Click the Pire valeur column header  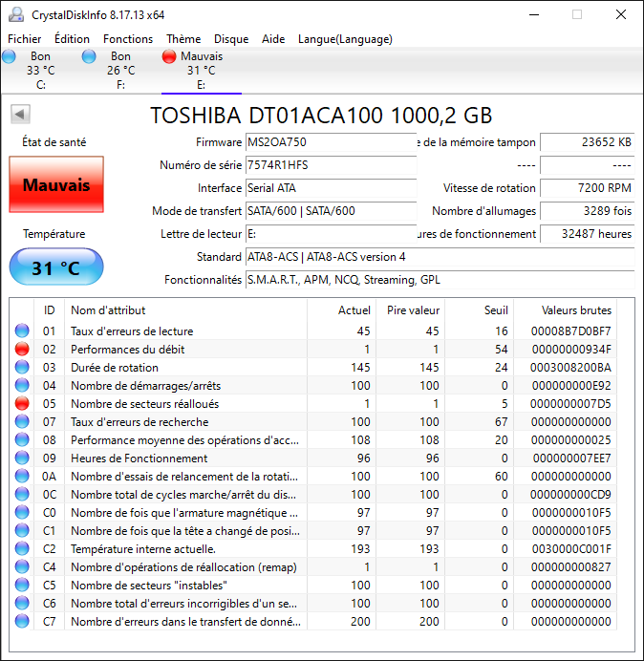[x=410, y=310]
